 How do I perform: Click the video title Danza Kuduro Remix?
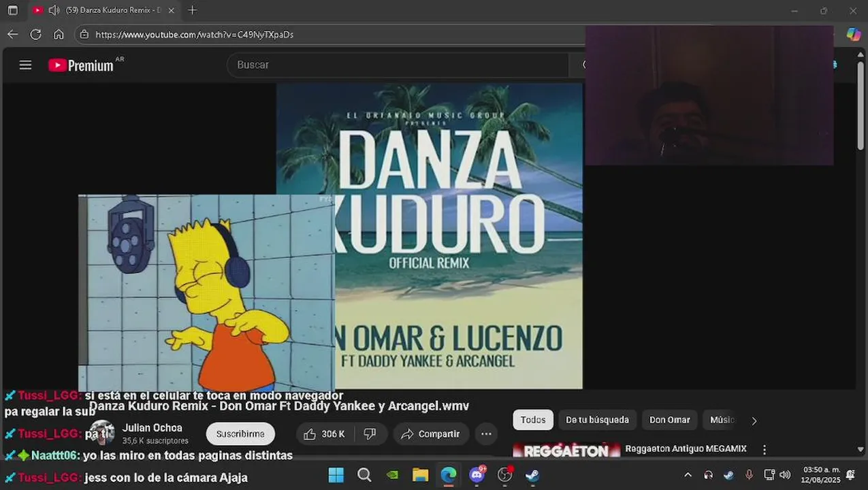[279, 406]
